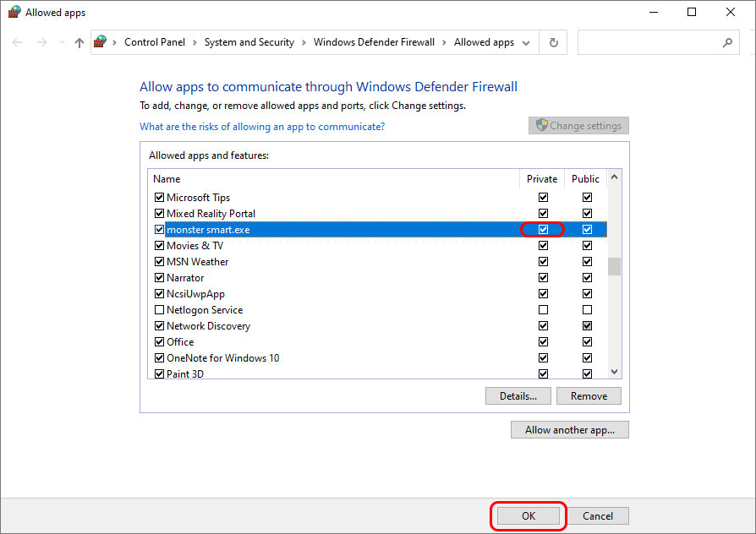Click Public column header

click(x=586, y=179)
